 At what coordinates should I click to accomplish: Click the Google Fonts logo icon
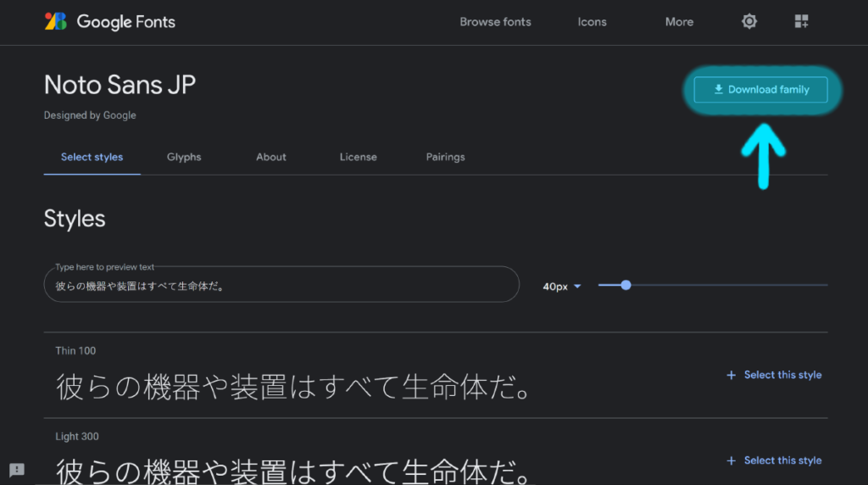point(55,21)
